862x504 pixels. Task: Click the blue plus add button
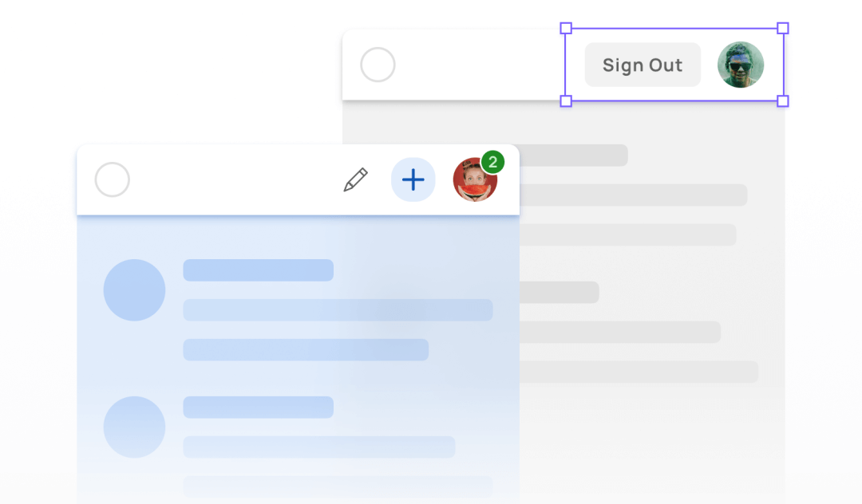[x=413, y=179]
